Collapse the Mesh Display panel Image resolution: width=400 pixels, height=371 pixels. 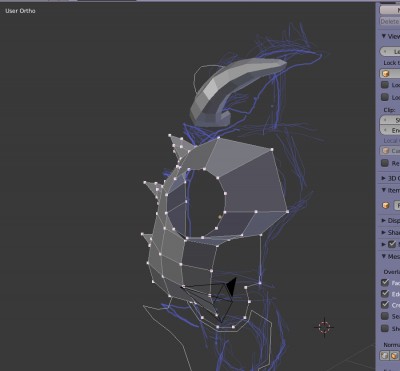(384, 256)
